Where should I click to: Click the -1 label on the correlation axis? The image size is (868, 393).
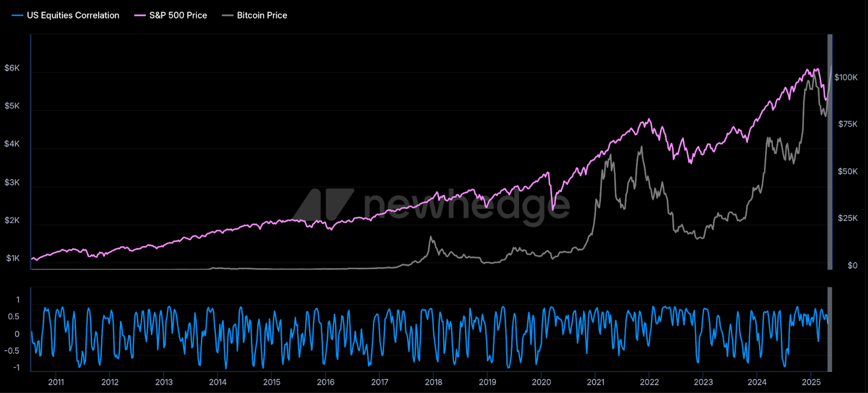click(16, 367)
